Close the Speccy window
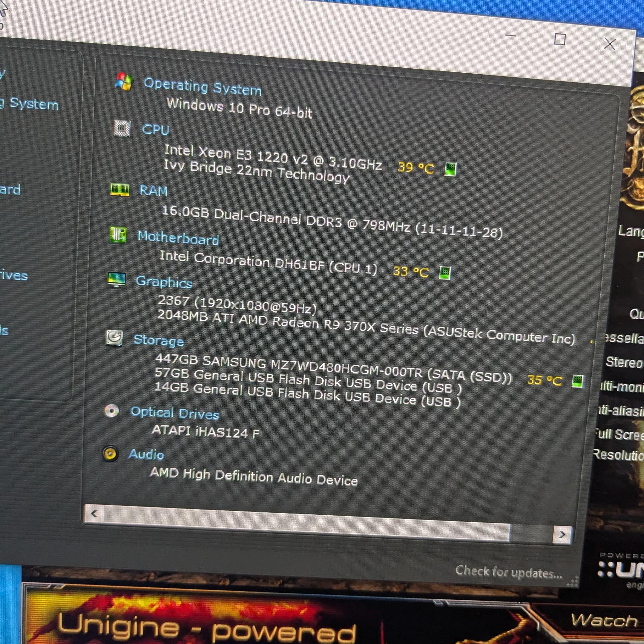This screenshot has height=644, width=644. [610, 44]
